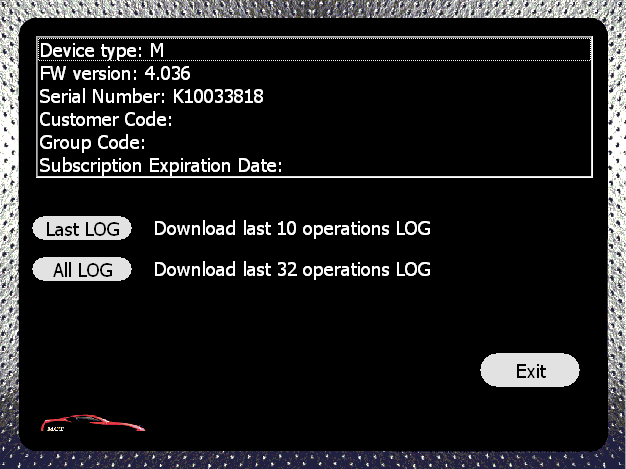
Task: Select the 'Customer Code:' label
Action: (106, 119)
